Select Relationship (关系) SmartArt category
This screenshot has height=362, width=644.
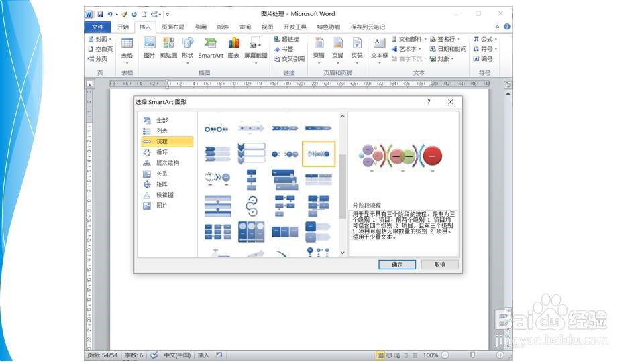click(x=167, y=174)
